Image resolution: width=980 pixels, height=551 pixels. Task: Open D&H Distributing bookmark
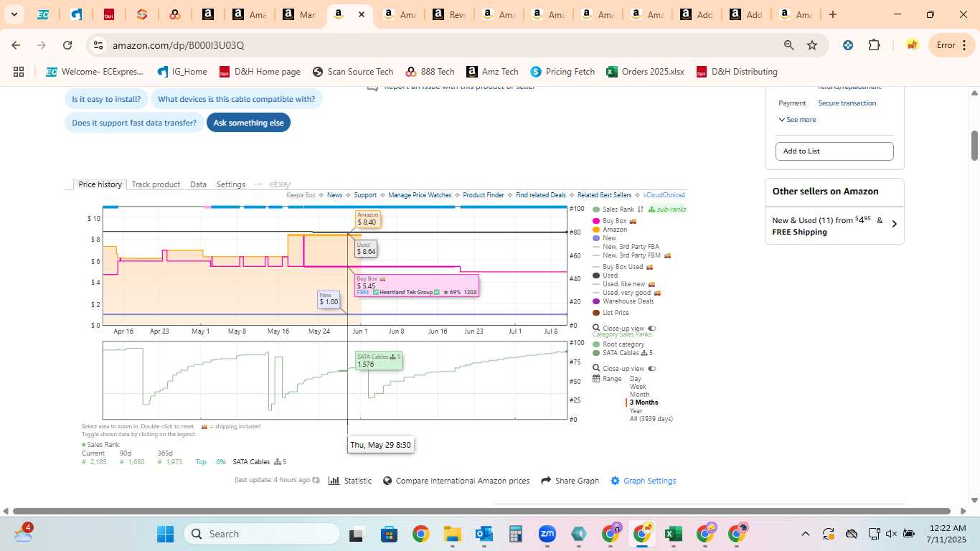point(737,72)
